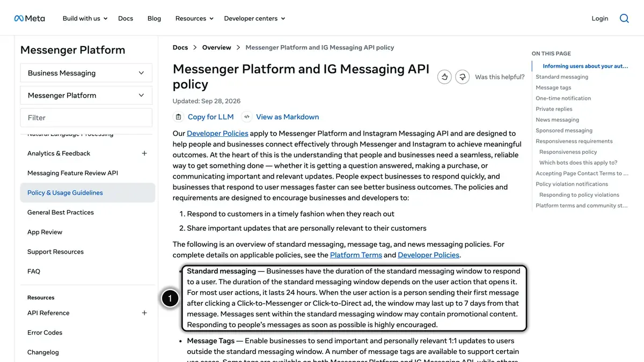Image resolution: width=644 pixels, height=362 pixels.
Task: Open App Review sidebar item
Action: pyautogui.click(x=45, y=232)
